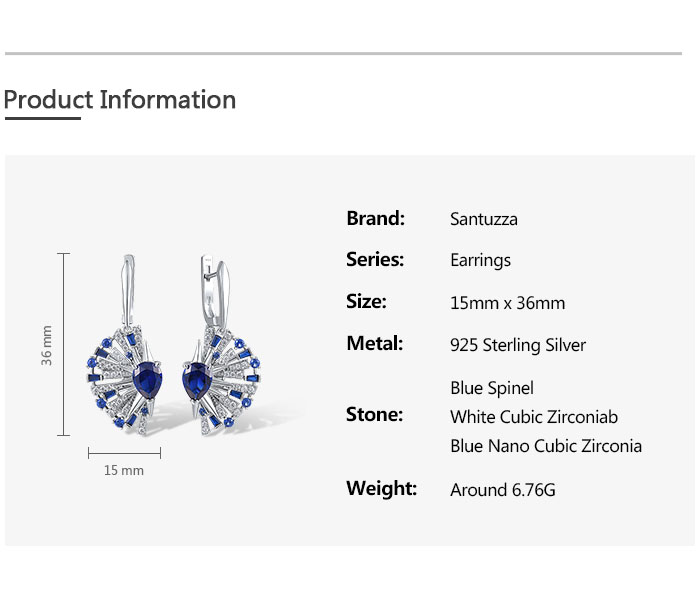Click the 36 mm height label

[x=47, y=345]
